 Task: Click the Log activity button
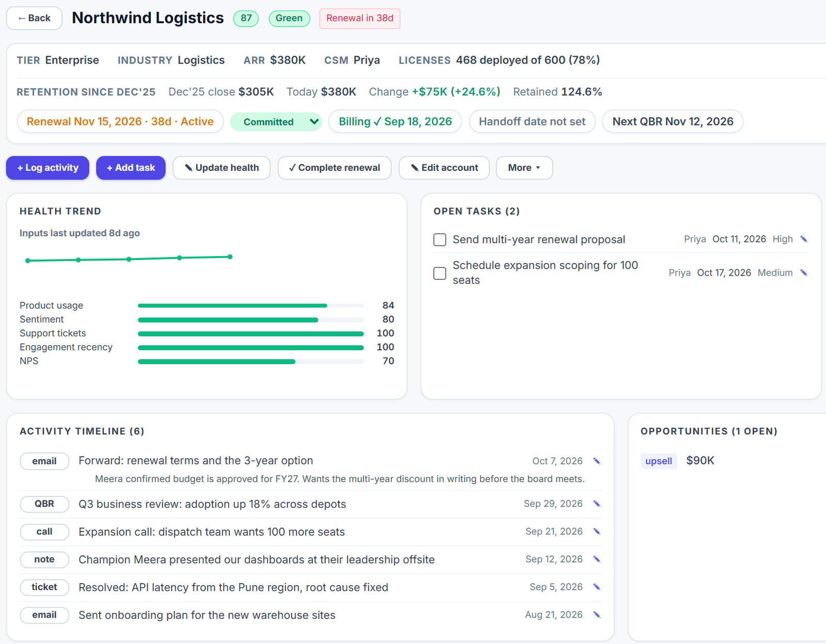47,168
